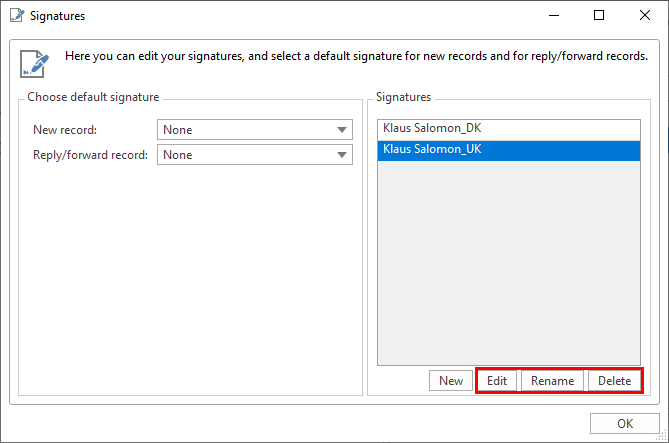Minimize the Signatures window

[552, 16]
